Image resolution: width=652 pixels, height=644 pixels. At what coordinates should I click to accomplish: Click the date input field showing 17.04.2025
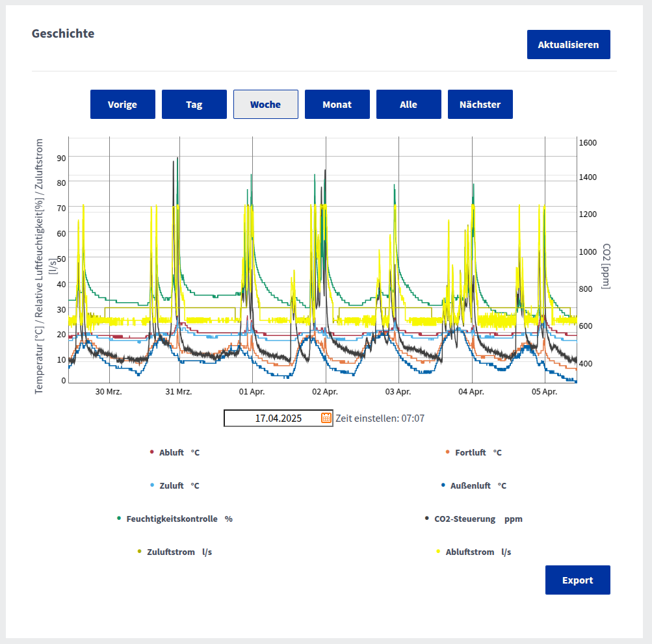click(273, 418)
